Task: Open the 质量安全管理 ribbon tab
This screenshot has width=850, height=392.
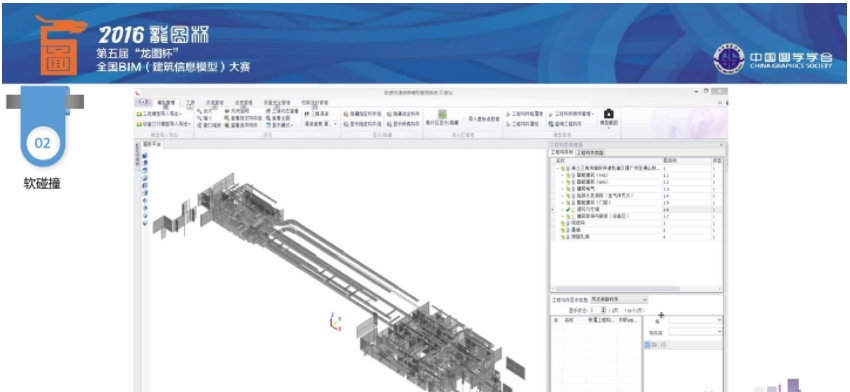Action: pyautogui.click(x=277, y=102)
